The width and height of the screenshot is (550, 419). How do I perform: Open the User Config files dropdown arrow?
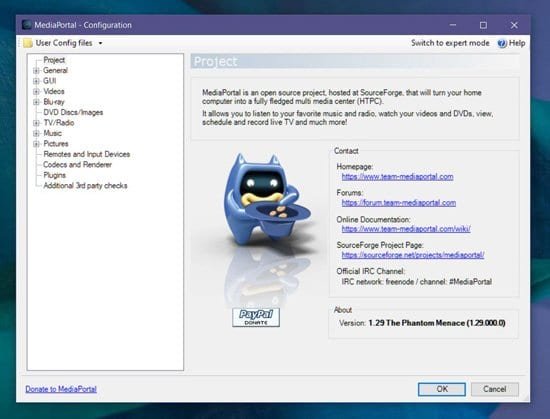(x=100, y=43)
